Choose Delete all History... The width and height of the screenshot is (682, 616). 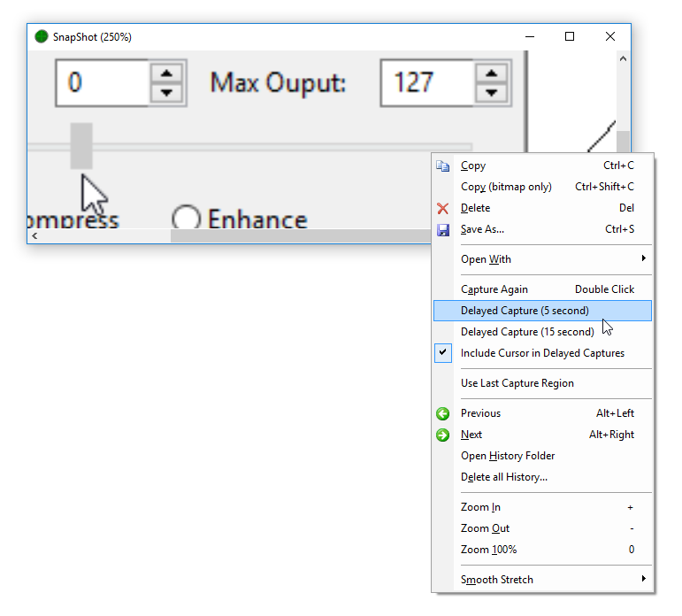(542, 478)
